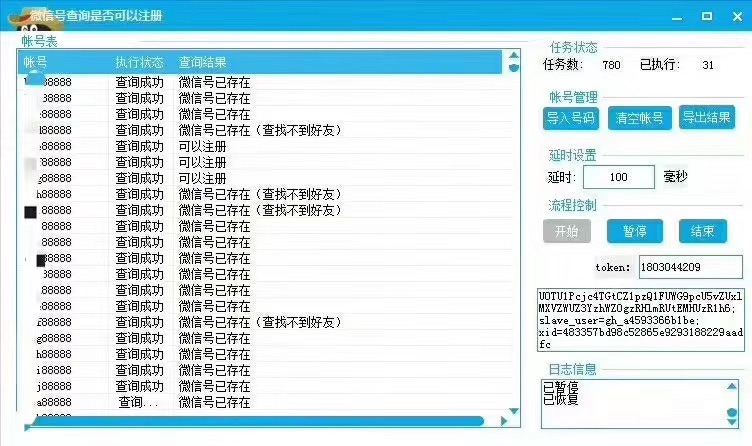Select the row for account a88888
Viewport: 752px width, 446px height.
tap(266, 402)
